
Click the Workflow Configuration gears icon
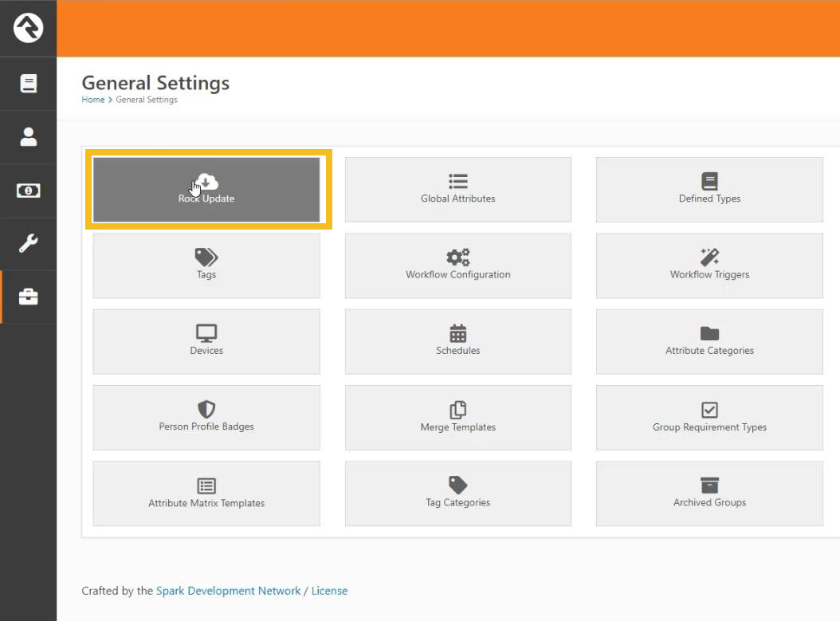pyautogui.click(x=458, y=257)
